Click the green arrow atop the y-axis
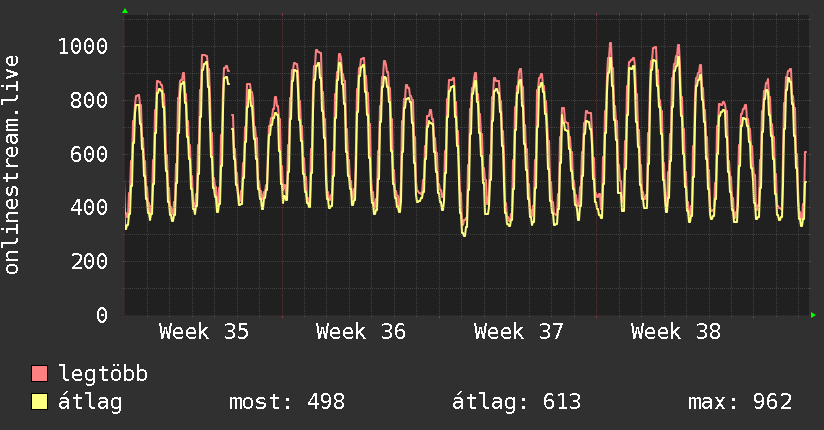Viewport: 824px width, 430px height. pos(125,11)
